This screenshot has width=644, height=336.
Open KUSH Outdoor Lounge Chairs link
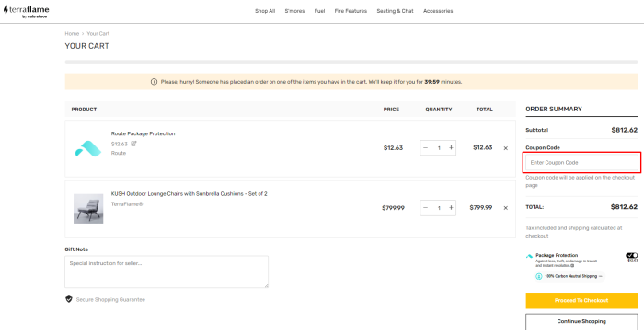point(189,194)
